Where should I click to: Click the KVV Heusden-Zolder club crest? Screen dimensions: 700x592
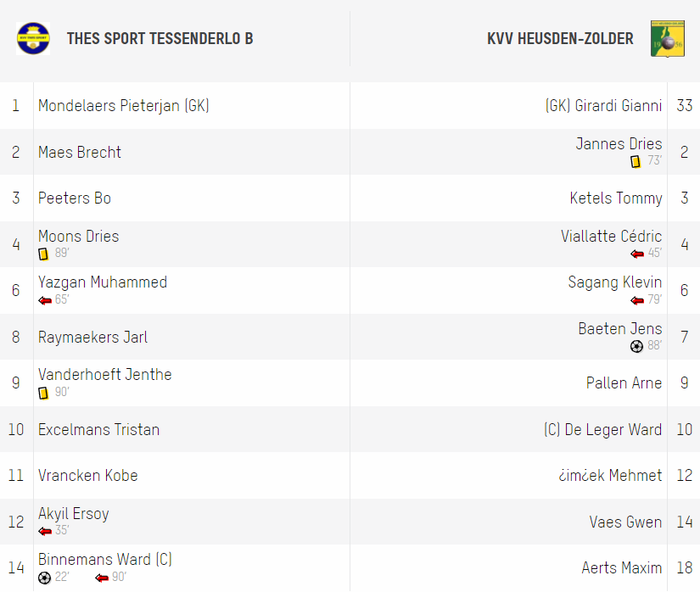point(668,39)
